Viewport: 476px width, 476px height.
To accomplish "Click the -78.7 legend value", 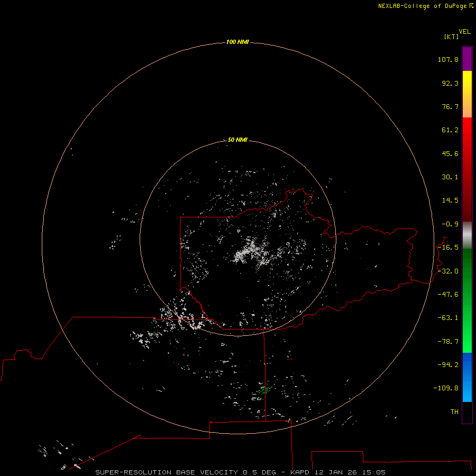I will click(x=448, y=342).
